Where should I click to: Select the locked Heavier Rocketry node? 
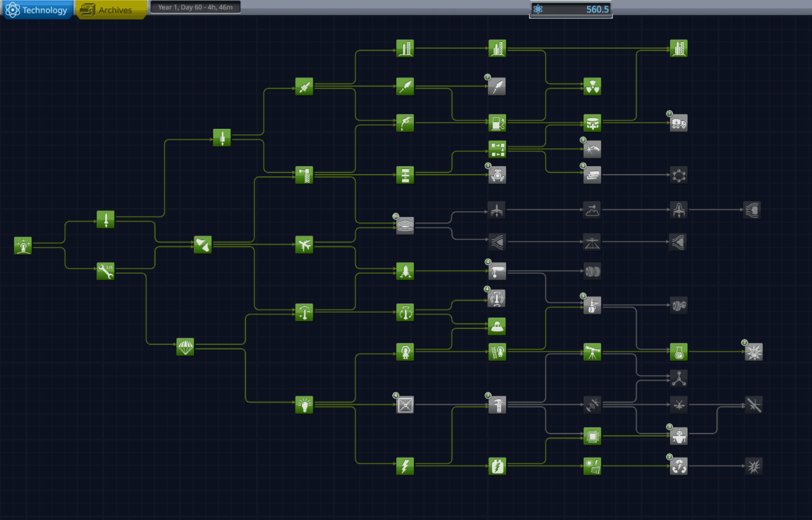497,86
